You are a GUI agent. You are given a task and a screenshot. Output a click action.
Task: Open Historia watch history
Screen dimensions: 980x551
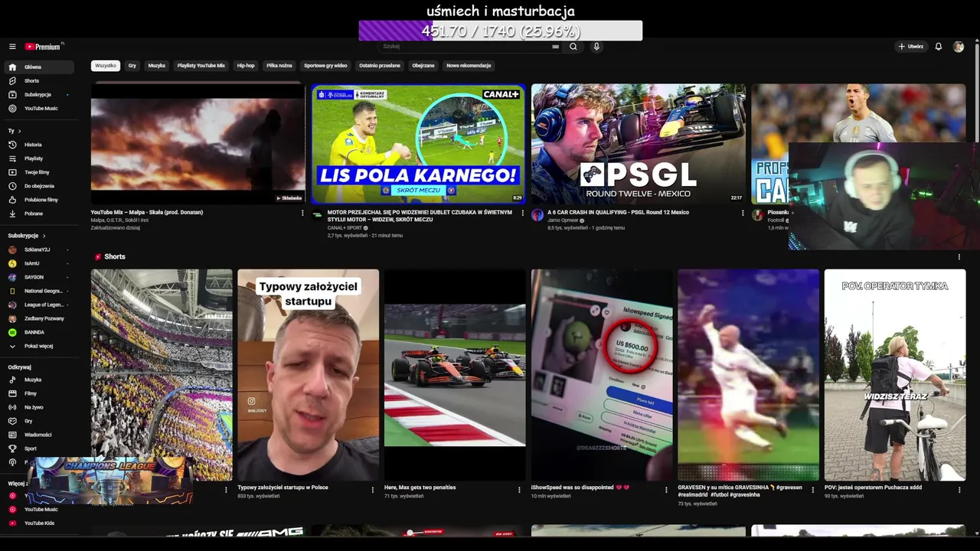tap(41, 145)
